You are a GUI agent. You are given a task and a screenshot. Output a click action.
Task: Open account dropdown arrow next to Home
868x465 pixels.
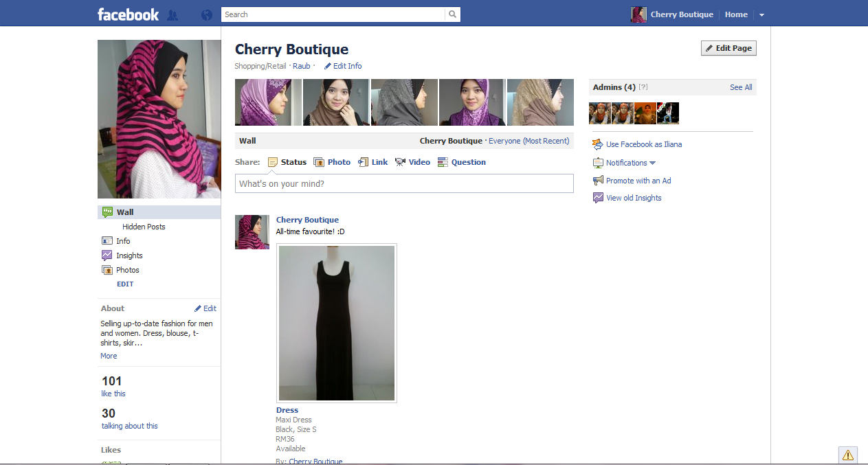[x=761, y=14]
